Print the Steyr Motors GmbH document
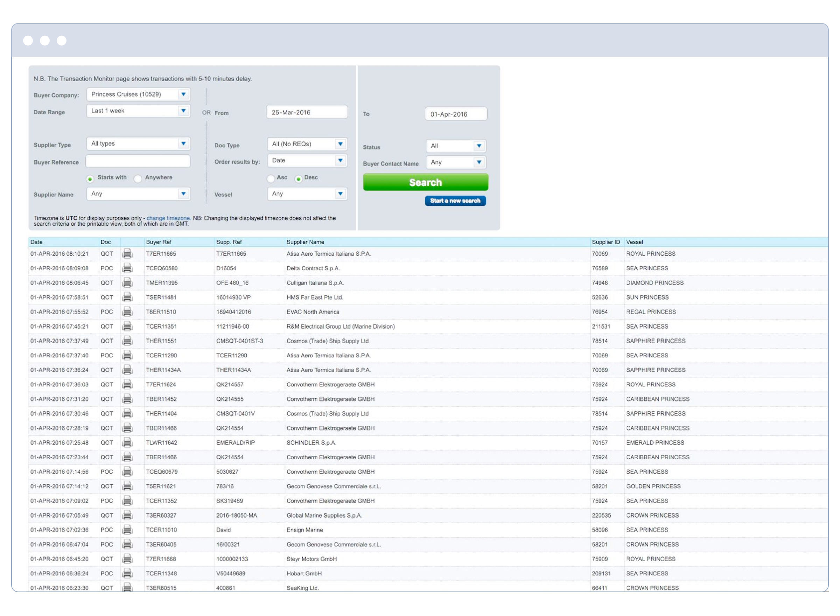The image size is (840, 616). pos(128,559)
